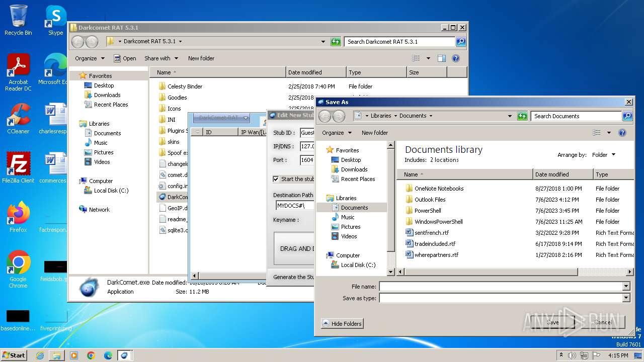Expand address history dropdown in Save As
644x362 pixels.
510,116
